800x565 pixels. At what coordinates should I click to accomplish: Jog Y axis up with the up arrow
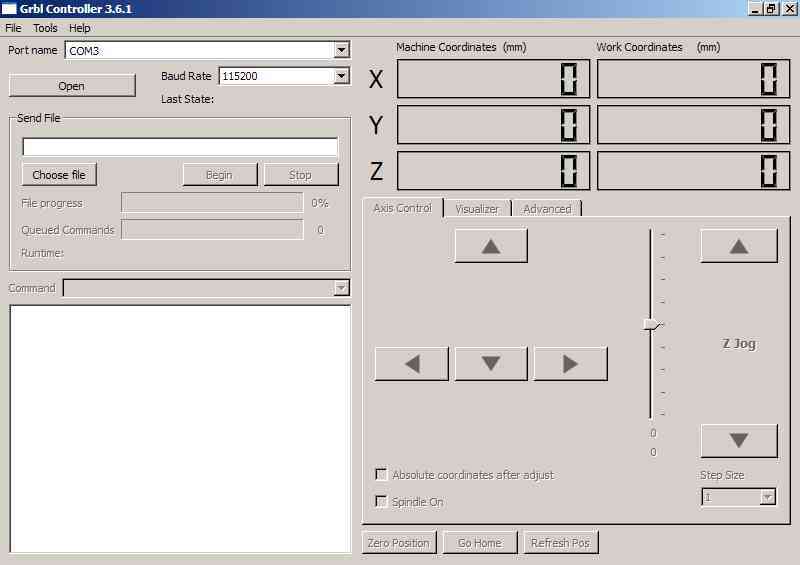pos(491,245)
